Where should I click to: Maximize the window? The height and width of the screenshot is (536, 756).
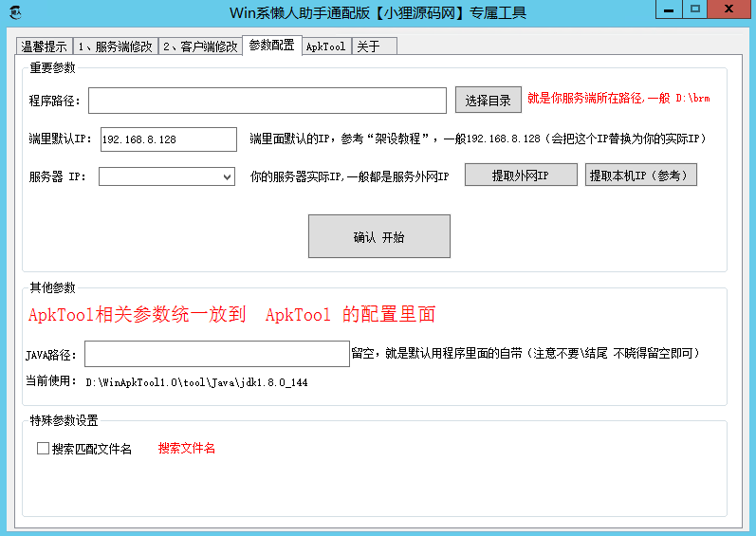pyautogui.click(x=695, y=9)
